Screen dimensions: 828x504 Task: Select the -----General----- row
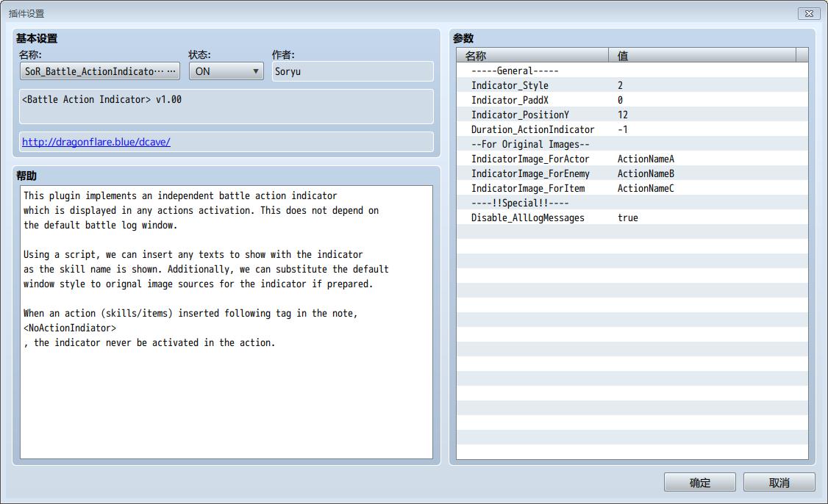point(632,71)
